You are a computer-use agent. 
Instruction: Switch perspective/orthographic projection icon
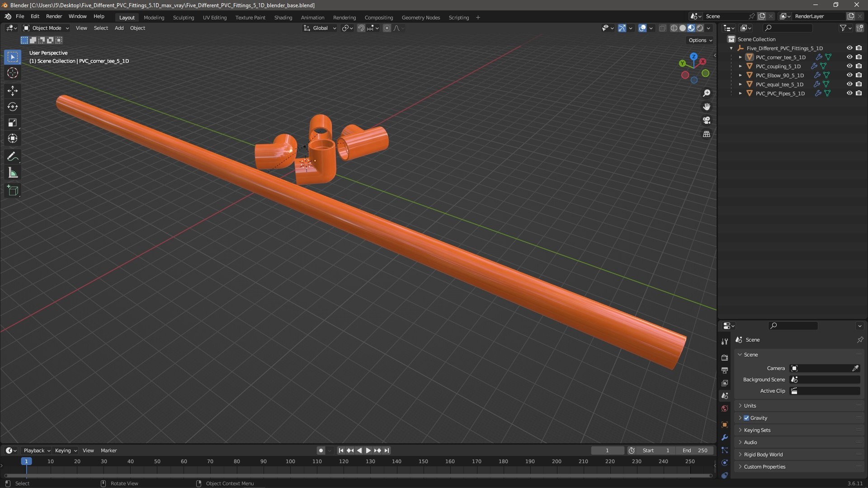[707, 134]
